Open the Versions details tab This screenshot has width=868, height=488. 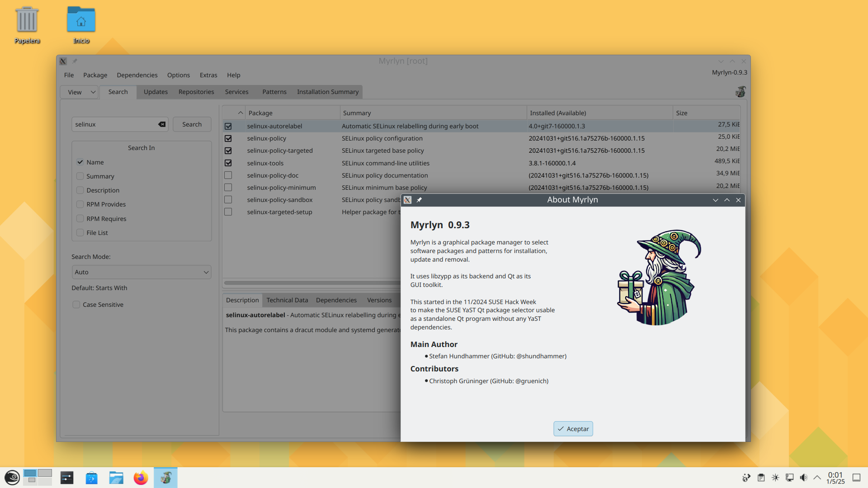pos(379,300)
